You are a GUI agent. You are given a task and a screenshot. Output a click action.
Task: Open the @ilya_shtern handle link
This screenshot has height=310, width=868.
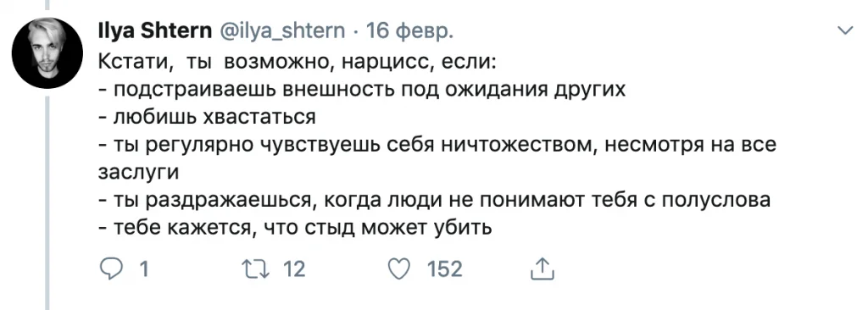(x=282, y=32)
